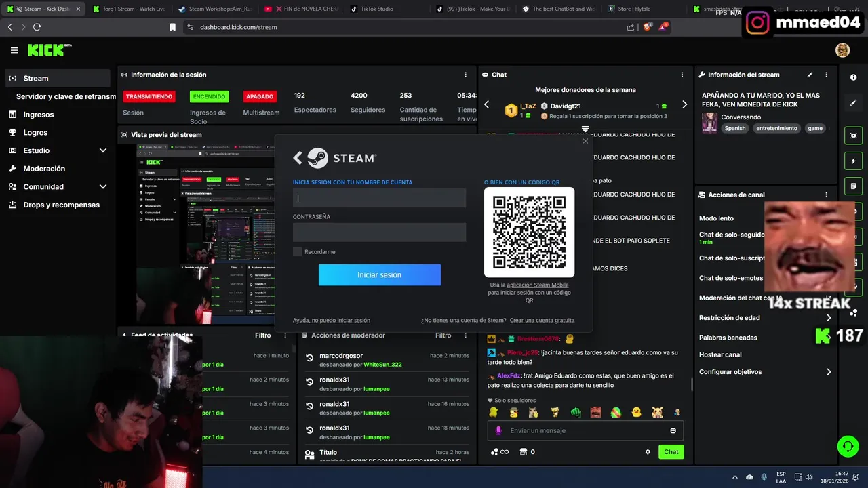
Task: Click the bookmark icon in address bar
Action: [x=172, y=27]
